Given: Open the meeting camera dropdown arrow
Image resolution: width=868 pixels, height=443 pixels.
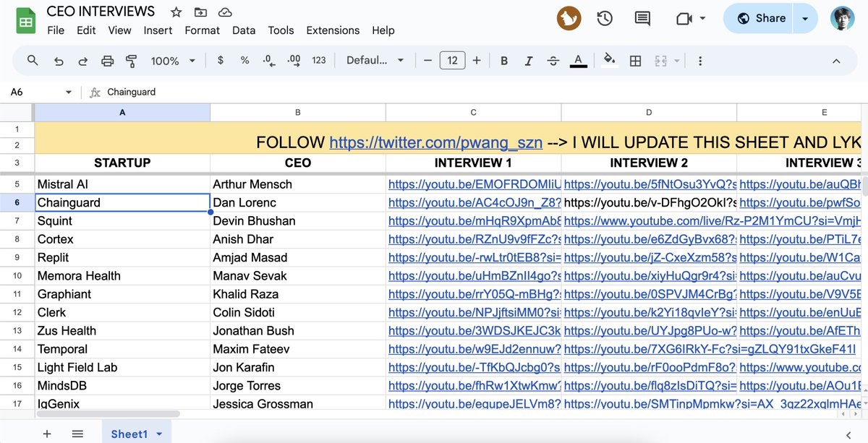Looking at the screenshot, I should point(702,19).
